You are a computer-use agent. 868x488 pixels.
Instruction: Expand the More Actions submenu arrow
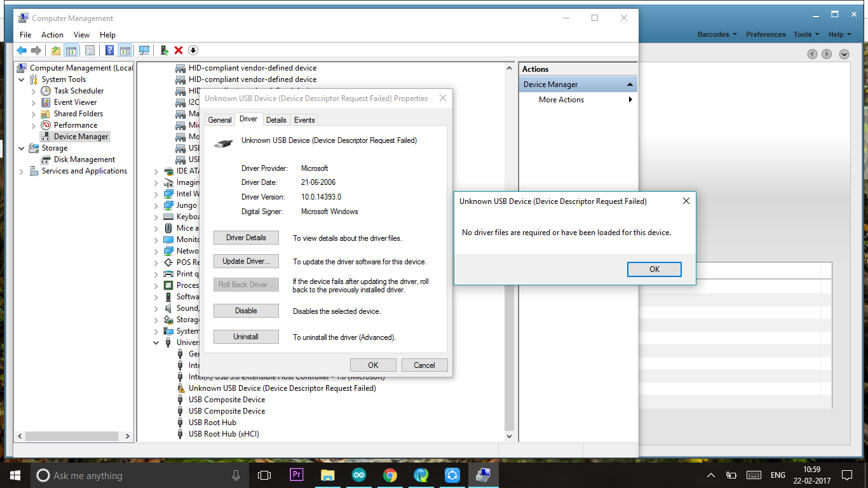click(x=630, y=100)
